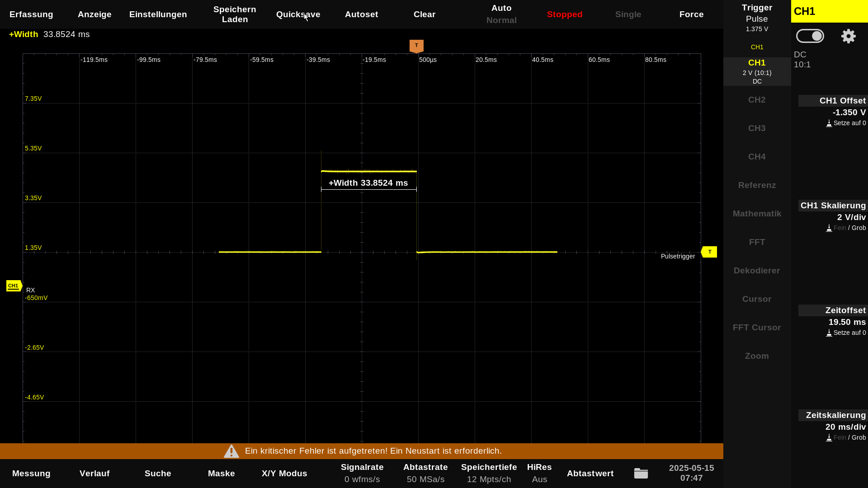Image resolution: width=868 pixels, height=488 pixels.
Task: Open the Abtastwert acquisition mode selector
Action: [590, 473]
